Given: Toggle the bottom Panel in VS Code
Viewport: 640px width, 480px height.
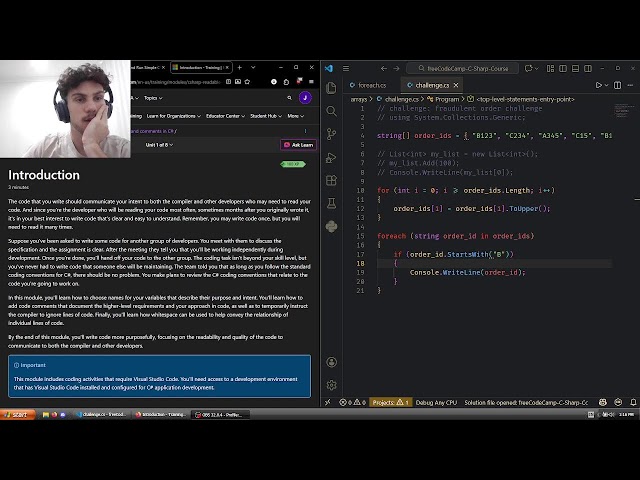Looking at the screenshot, I should coord(575,68).
